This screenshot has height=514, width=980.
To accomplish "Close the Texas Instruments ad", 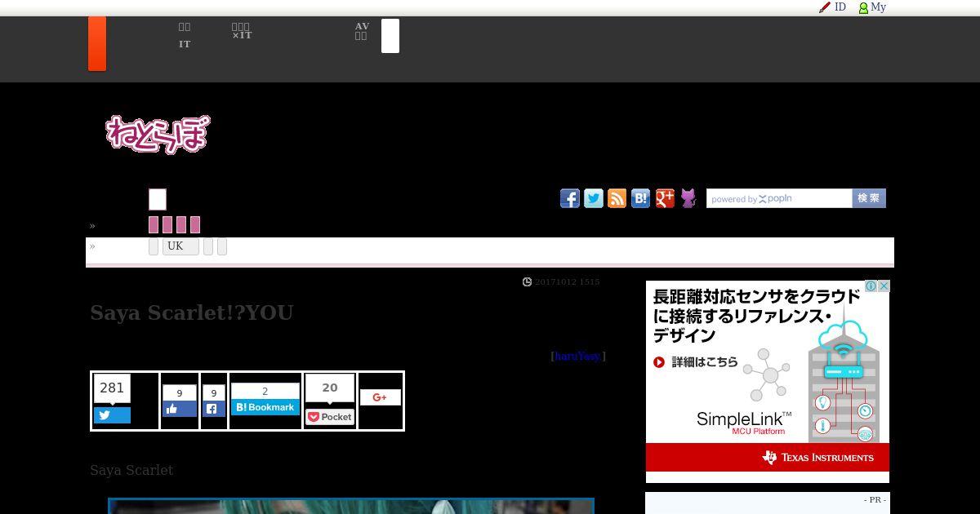I will point(884,286).
